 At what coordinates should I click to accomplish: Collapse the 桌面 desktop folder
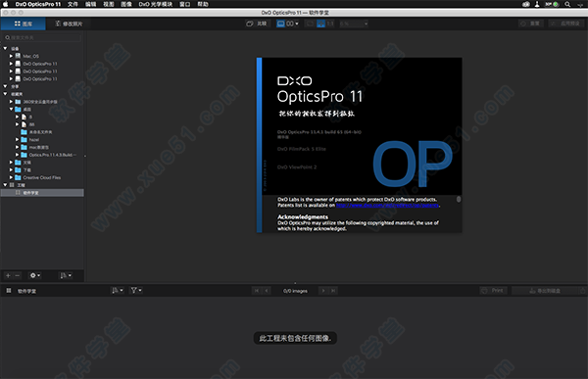11,109
